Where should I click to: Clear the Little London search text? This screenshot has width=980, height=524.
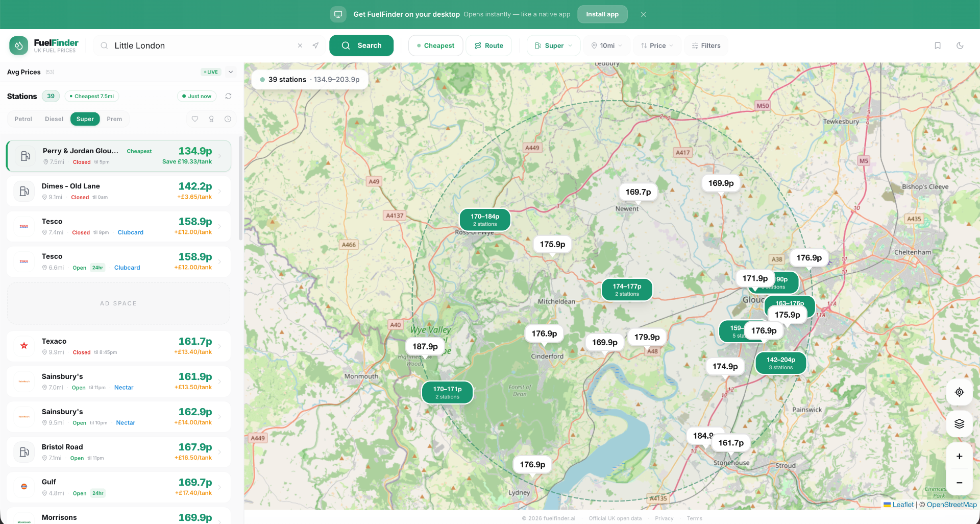[x=300, y=45]
